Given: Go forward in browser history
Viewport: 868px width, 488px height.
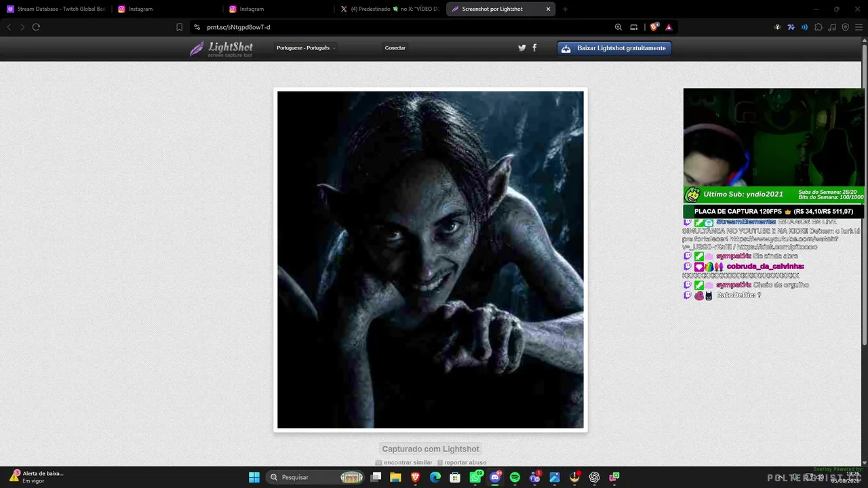Looking at the screenshot, I should [x=22, y=27].
